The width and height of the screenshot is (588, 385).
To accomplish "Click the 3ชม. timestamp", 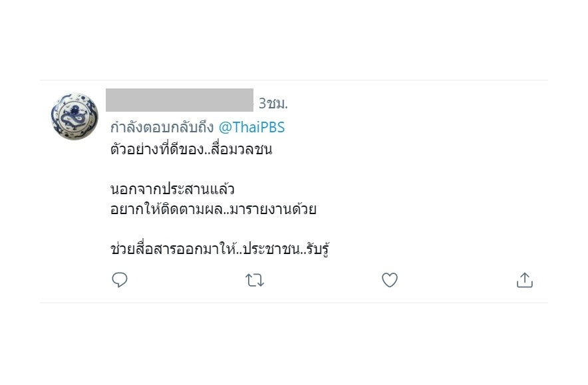I will [x=273, y=104].
